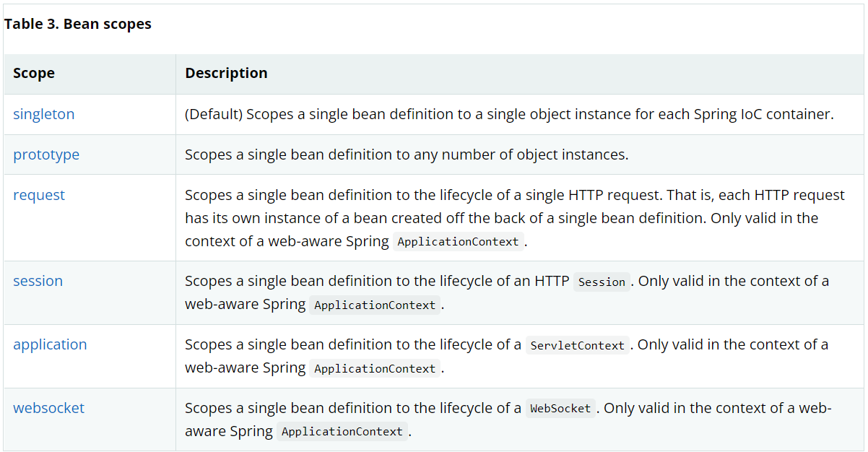Image resolution: width=868 pixels, height=452 pixels.
Task: Click the prototype row description text
Action: coord(407,155)
